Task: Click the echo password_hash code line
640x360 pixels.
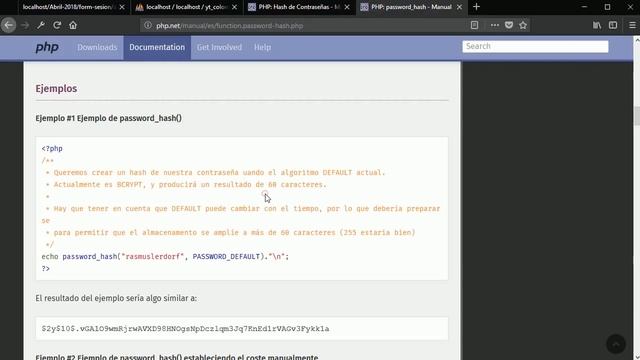Action: (165, 257)
